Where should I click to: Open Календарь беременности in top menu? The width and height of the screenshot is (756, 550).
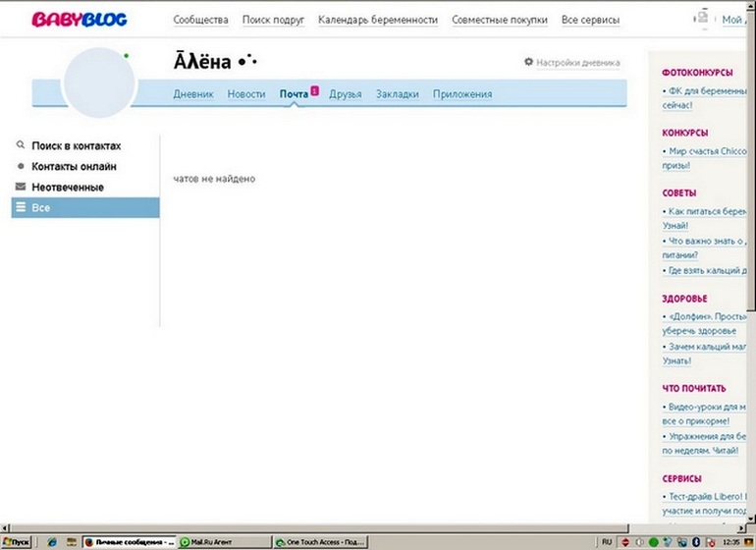pyautogui.click(x=378, y=20)
